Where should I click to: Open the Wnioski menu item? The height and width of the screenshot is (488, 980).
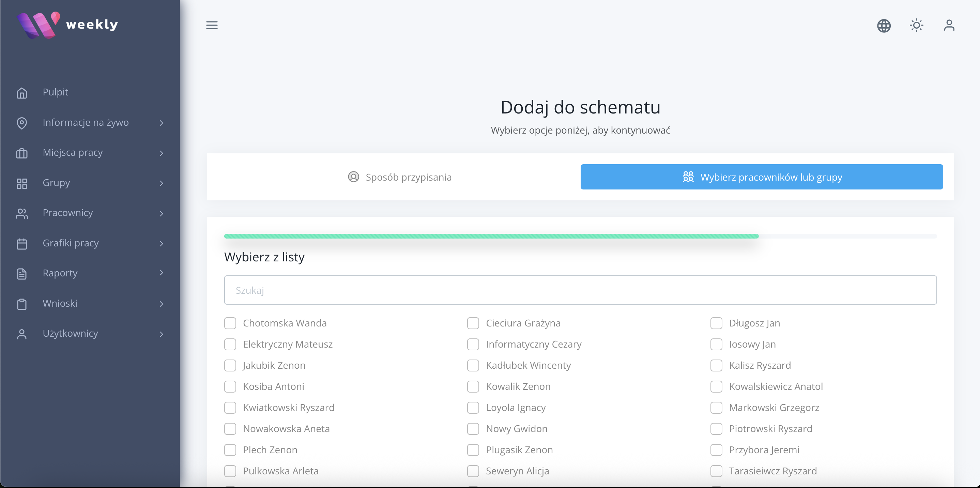point(60,304)
